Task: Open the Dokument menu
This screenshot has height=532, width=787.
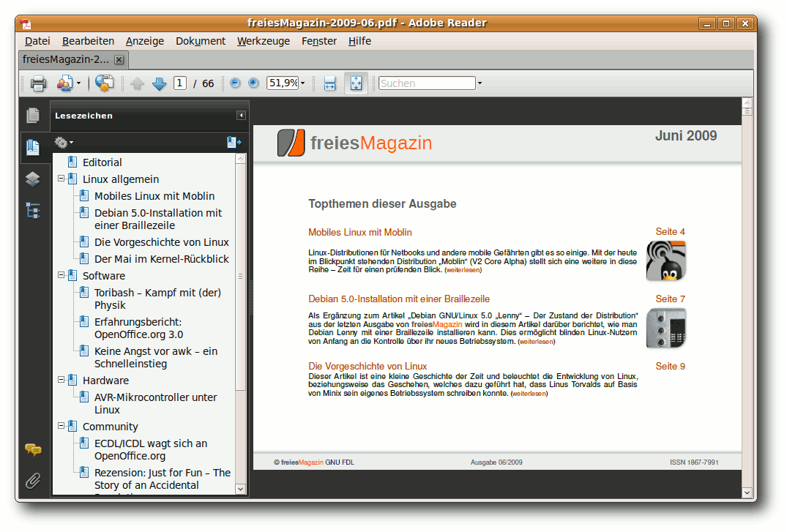Action: click(201, 41)
